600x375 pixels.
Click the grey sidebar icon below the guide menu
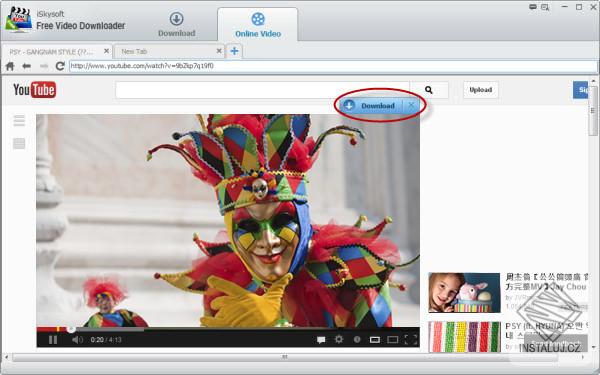tap(19, 144)
